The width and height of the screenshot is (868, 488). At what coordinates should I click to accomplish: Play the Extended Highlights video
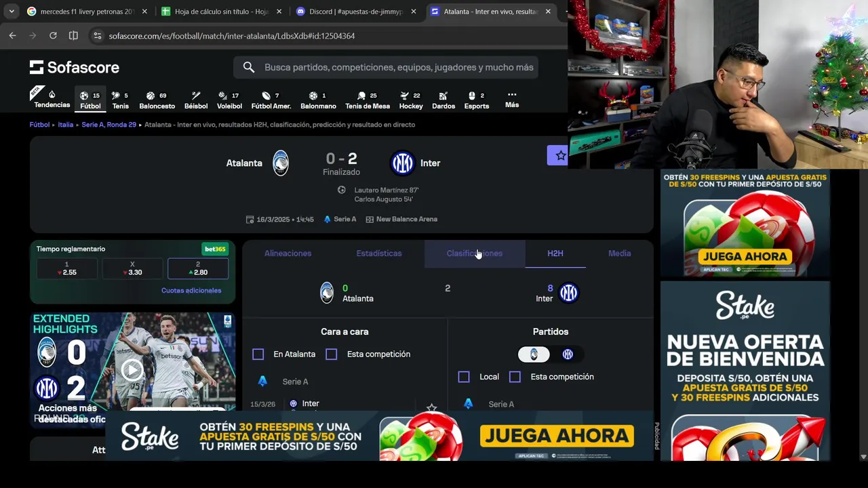point(132,369)
